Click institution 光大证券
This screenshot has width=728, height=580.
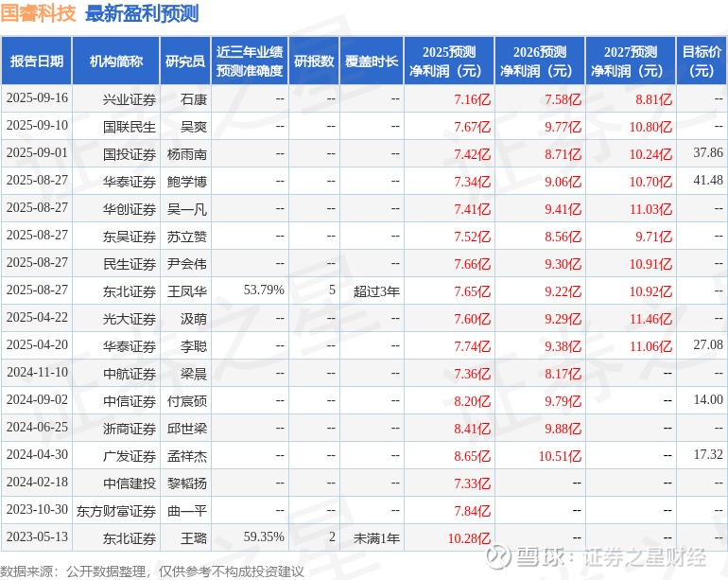130,319
